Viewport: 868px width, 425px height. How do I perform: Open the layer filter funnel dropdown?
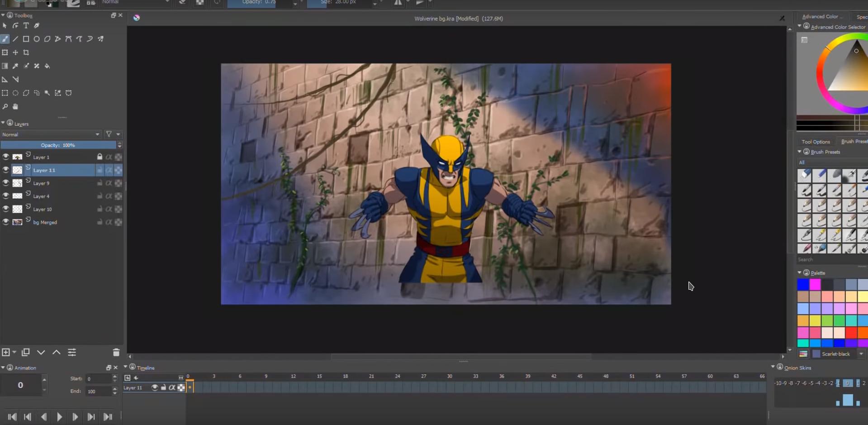112,134
